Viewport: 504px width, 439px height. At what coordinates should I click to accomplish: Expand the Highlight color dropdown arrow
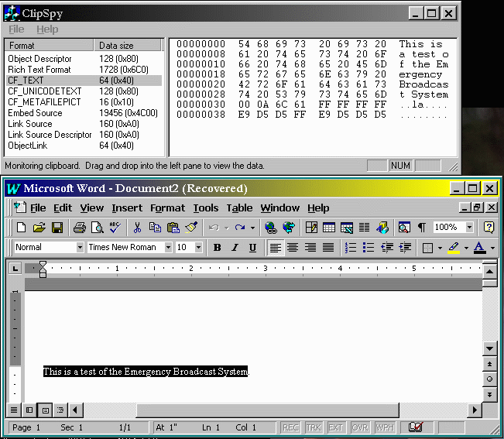[x=466, y=248]
